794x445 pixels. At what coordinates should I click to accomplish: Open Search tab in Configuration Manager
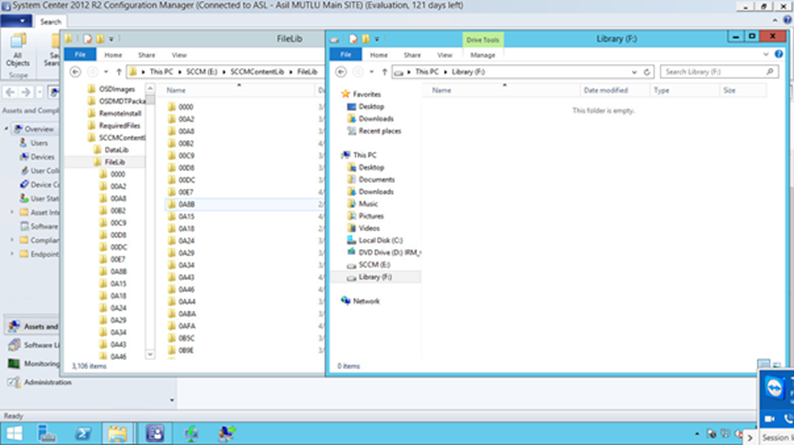pyautogui.click(x=51, y=22)
